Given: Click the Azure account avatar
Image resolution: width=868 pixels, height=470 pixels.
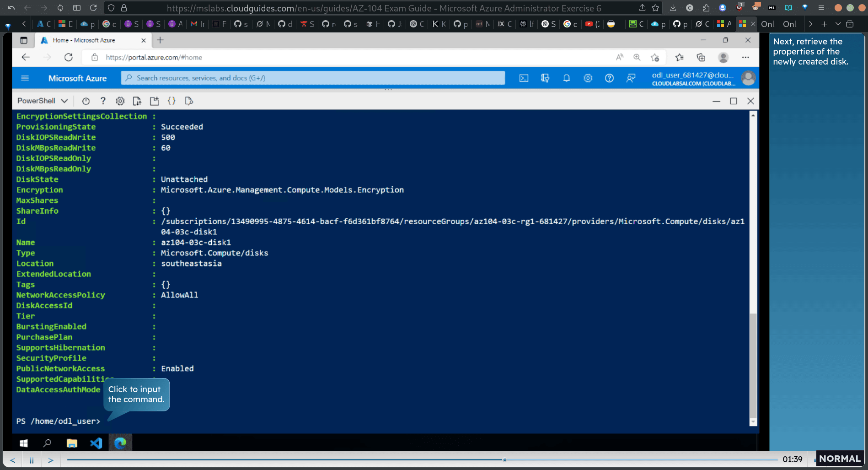Looking at the screenshot, I should pyautogui.click(x=748, y=78).
